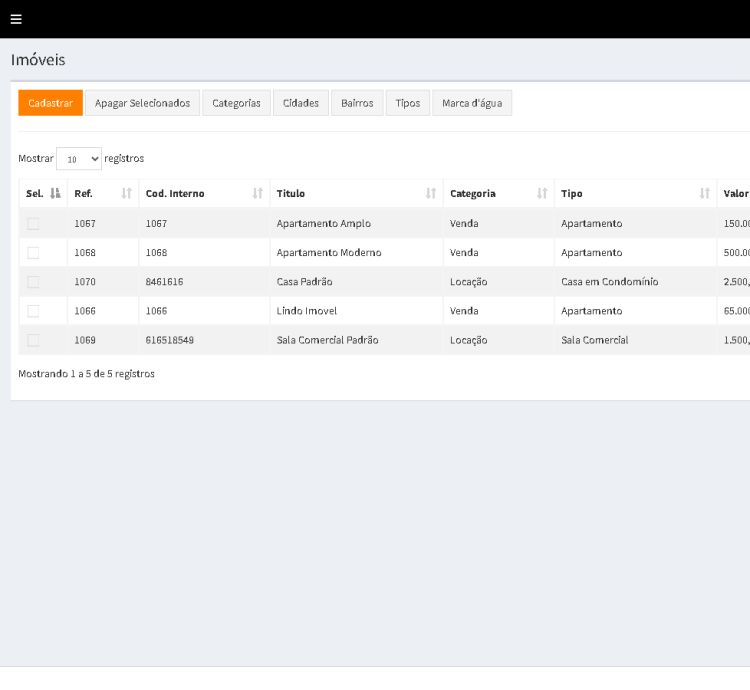Click the Tipo column sort icon
Screen dimensions: 750x690
pyautogui.click(x=705, y=194)
